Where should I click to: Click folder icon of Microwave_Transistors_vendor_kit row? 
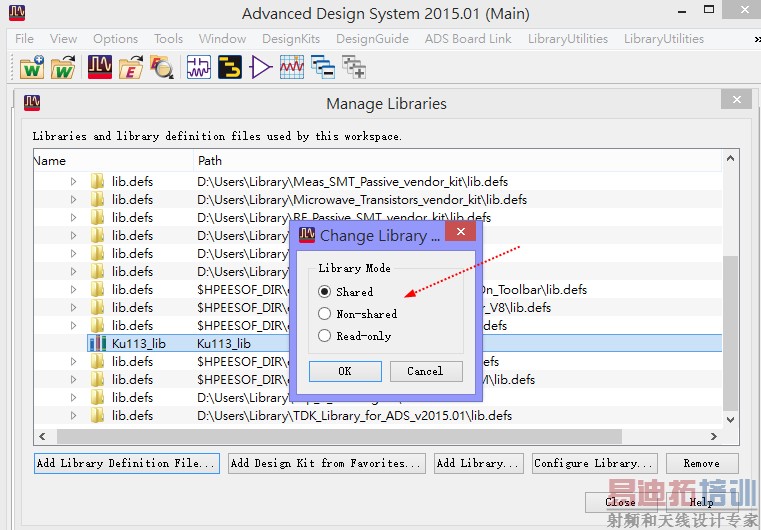98,199
